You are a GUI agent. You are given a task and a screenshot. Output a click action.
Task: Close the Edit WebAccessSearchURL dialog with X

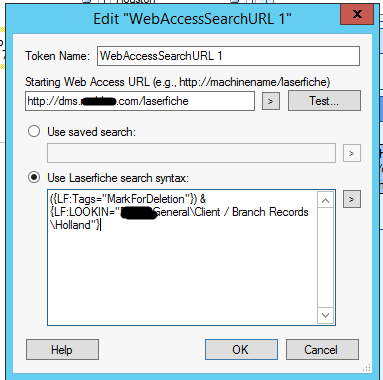[357, 14]
